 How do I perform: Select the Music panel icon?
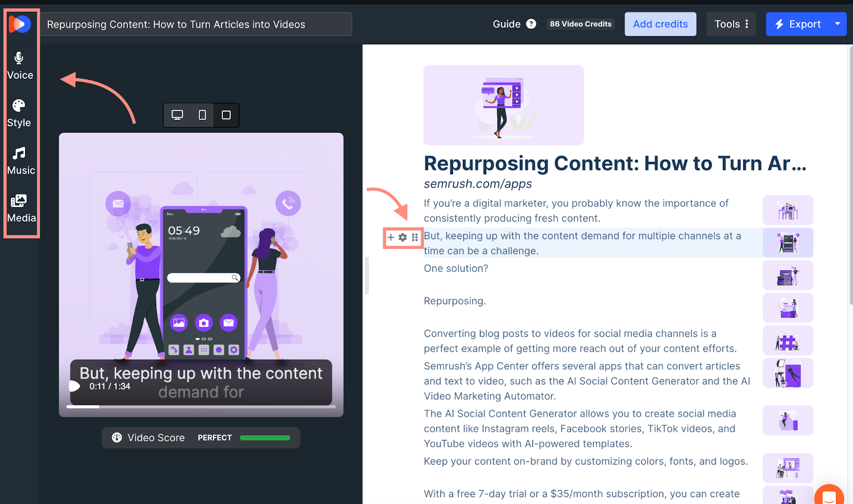tap(19, 160)
